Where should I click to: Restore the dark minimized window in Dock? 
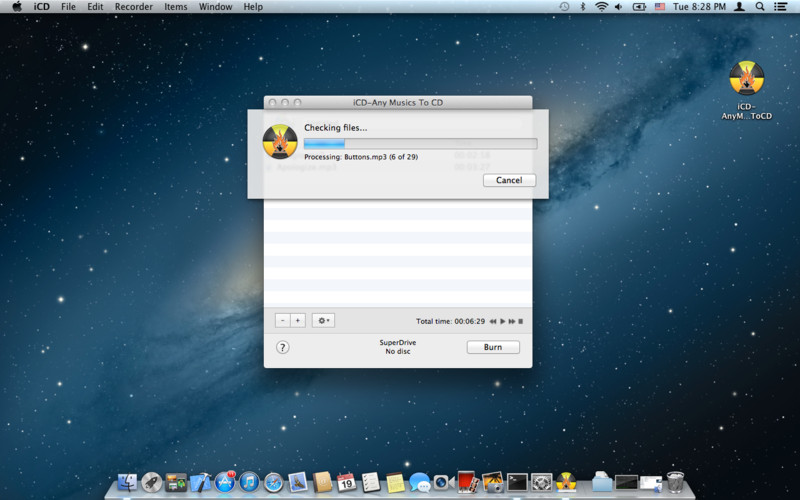pyautogui.click(x=627, y=482)
